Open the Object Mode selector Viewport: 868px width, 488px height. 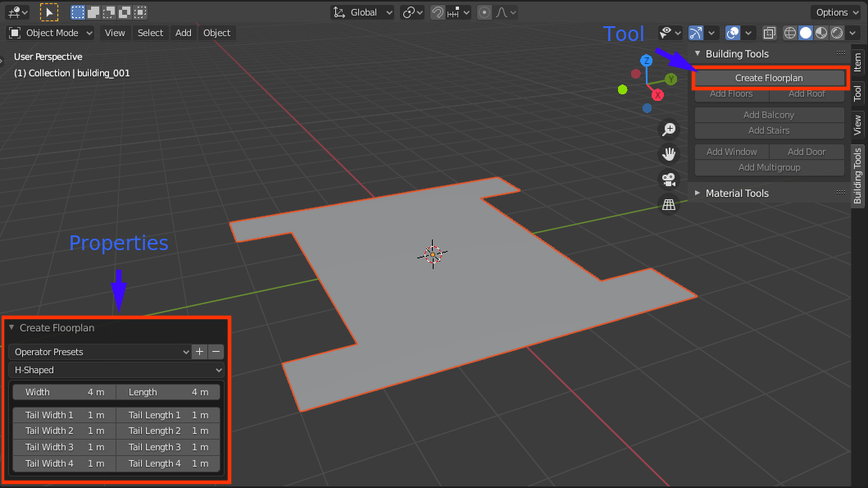click(50, 33)
